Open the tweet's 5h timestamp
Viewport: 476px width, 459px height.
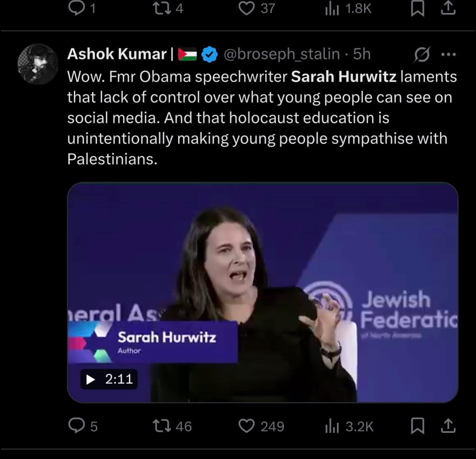[362, 54]
